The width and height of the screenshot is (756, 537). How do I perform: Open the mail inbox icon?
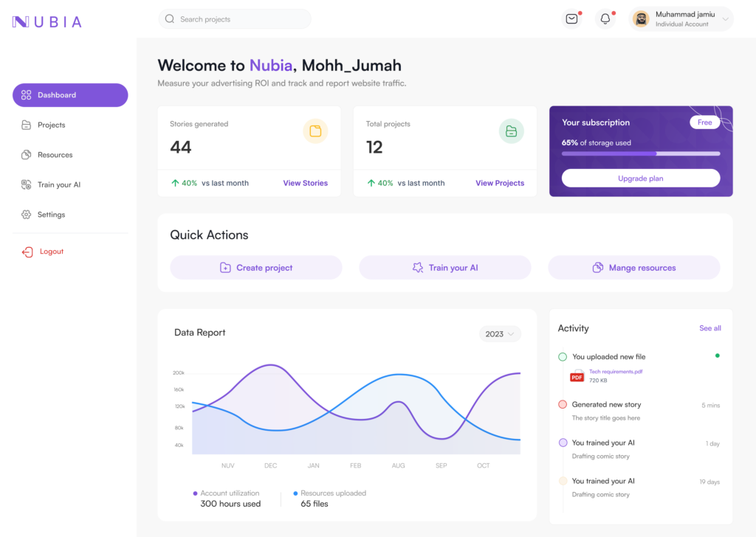click(572, 18)
